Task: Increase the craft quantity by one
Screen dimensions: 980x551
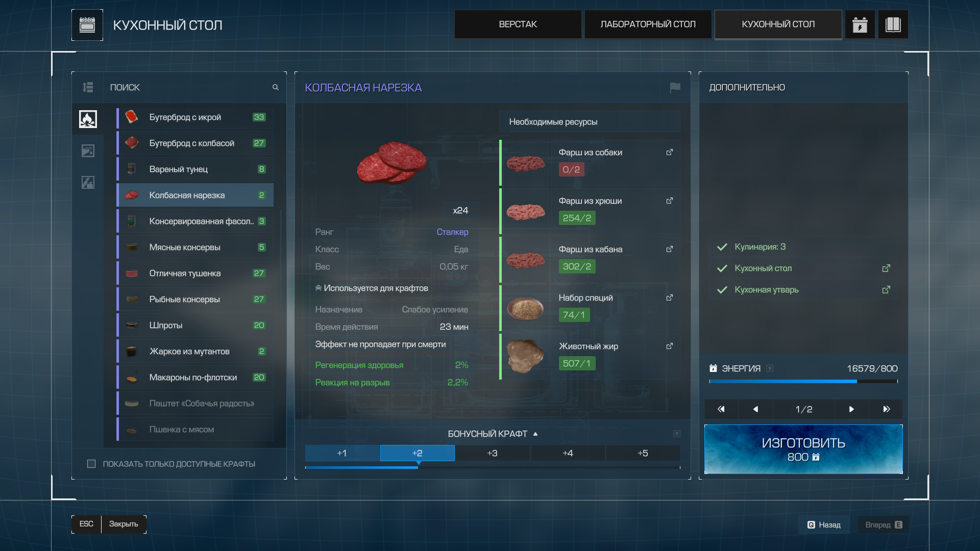Action: pos(851,409)
